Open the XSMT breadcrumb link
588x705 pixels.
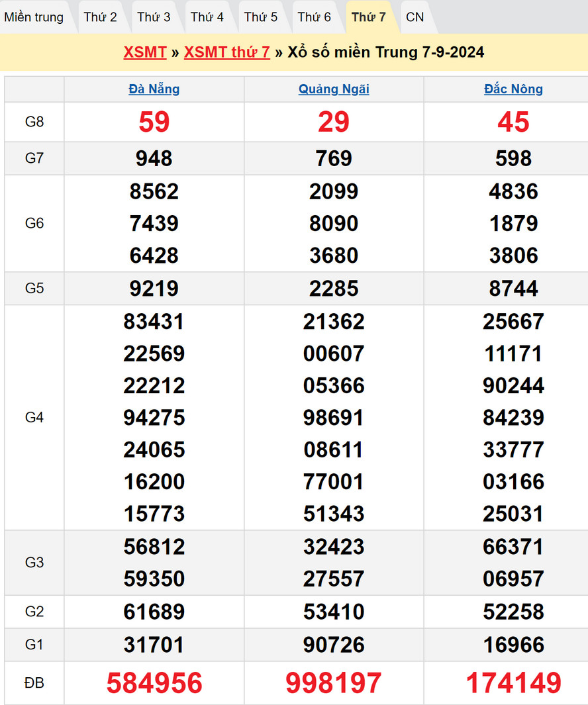click(145, 52)
